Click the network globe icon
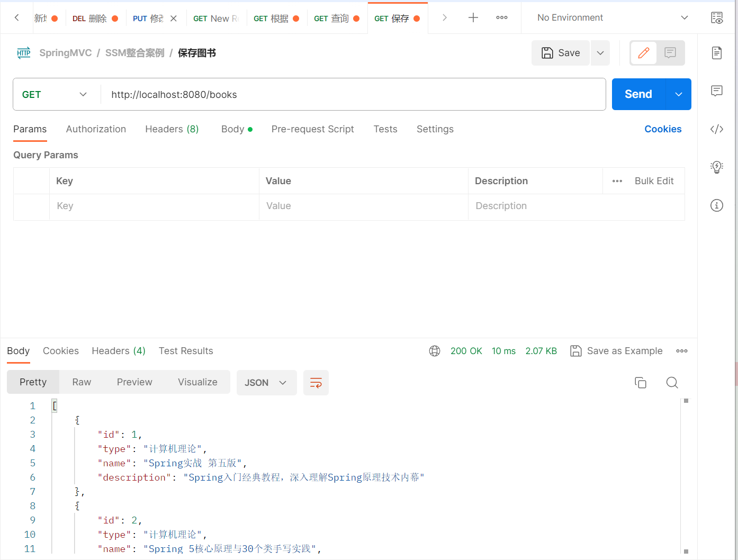The height and width of the screenshot is (560, 738). pyautogui.click(x=435, y=351)
